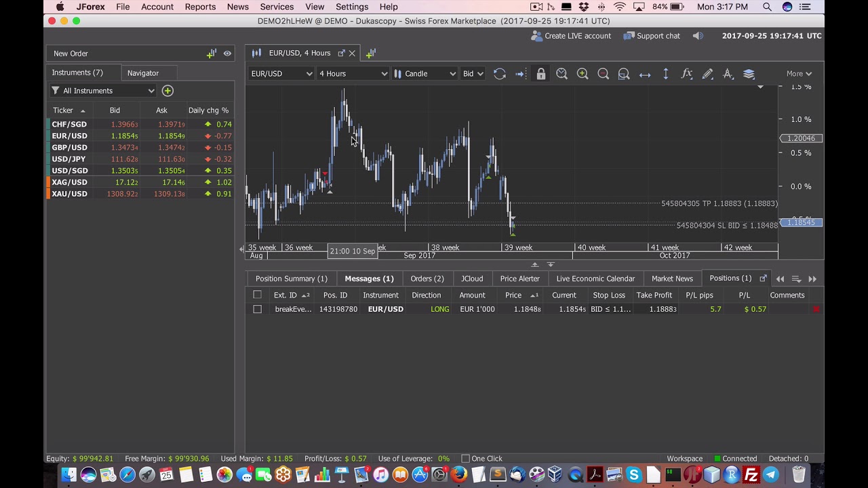868x488 pixels.
Task: Sort by Daily chg % column header
Action: pos(209,110)
